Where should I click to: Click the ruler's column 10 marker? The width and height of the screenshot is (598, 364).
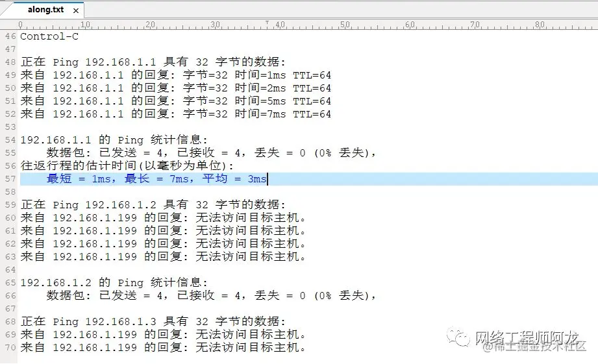pos(86,25)
